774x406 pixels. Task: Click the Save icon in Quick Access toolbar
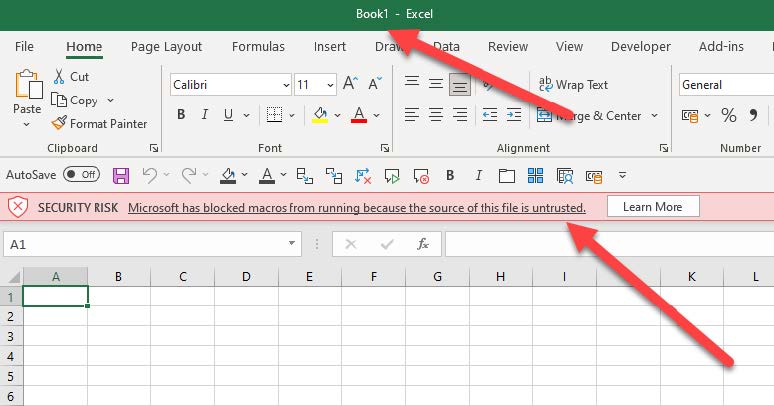[x=121, y=176]
